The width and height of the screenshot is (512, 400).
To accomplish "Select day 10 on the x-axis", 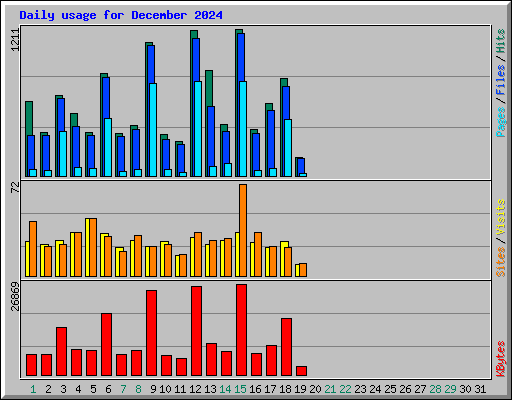I will [165, 389].
